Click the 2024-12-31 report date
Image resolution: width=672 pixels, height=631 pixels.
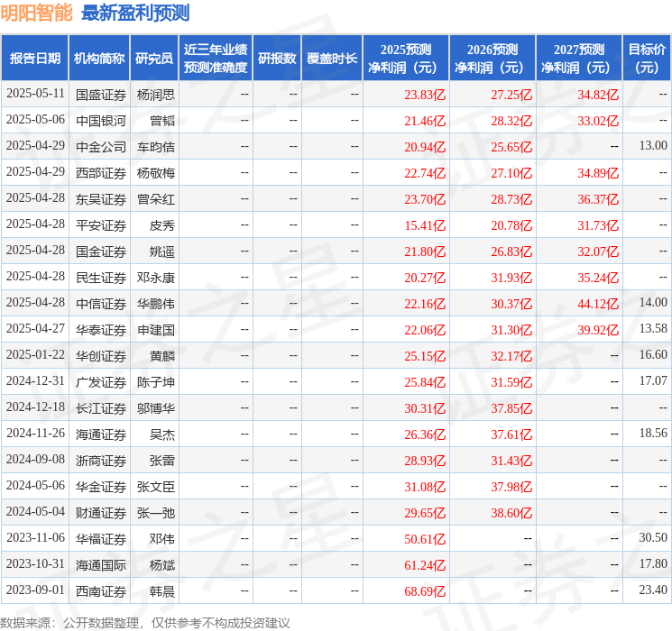click(x=35, y=380)
